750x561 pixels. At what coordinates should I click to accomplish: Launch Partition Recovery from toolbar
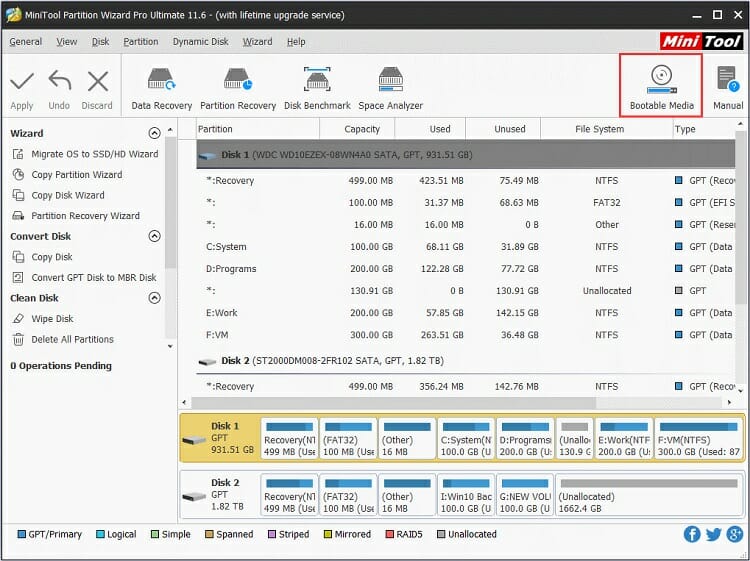[238, 80]
